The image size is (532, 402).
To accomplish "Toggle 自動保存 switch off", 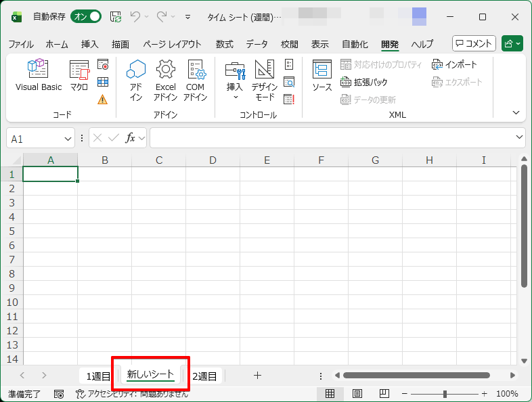I will [86, 16].
